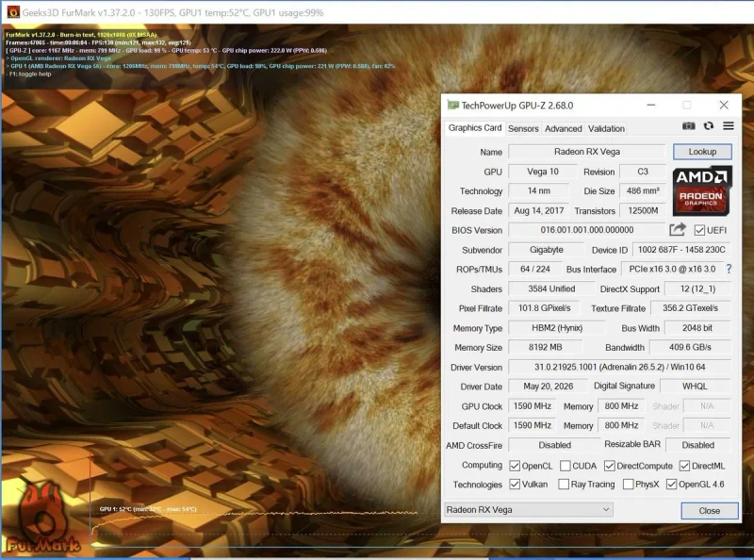Viewport: 754px width, 560px height.
Task: Click the Bandwidth value 409.6 GB/s
Action: [690, 347]
